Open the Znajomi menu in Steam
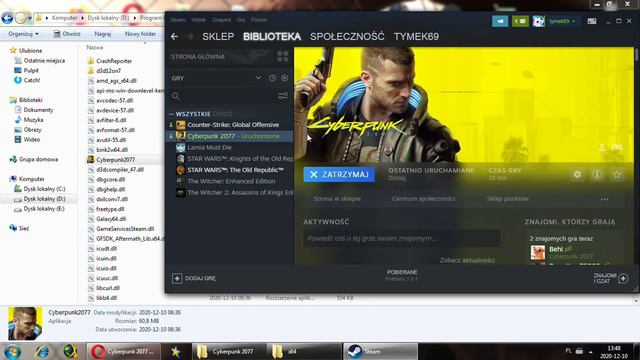Viewport: 640px width, 360px height. (221, 20)
